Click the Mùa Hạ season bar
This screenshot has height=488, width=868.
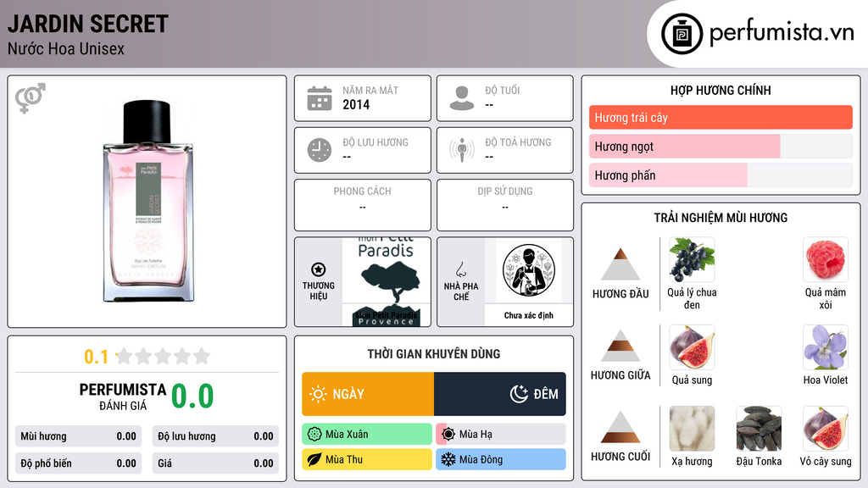click(501, 435)
